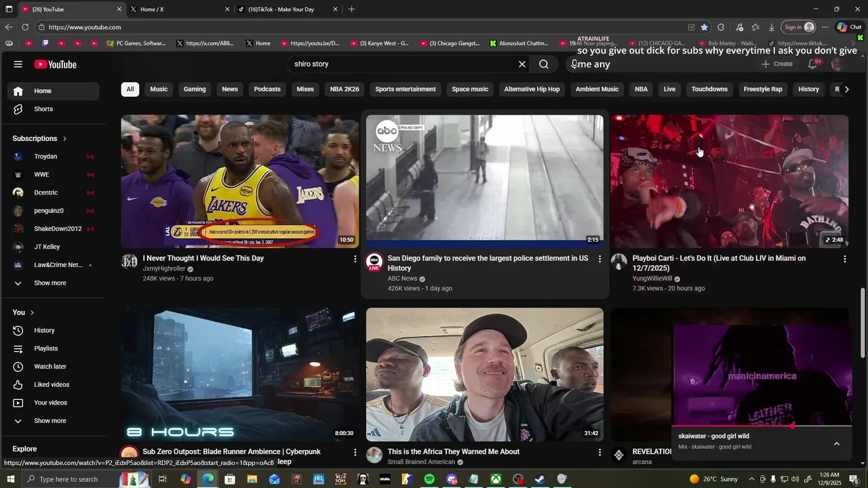Open options for I Never Thought I Would See This Day
Screen dimensions: 868x488
click(x=355, y=259)
